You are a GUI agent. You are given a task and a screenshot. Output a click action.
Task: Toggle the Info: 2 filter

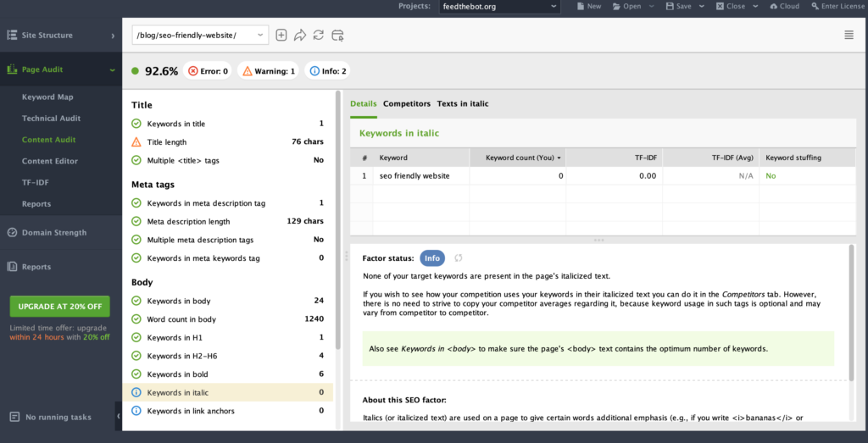tap(328, 71)
